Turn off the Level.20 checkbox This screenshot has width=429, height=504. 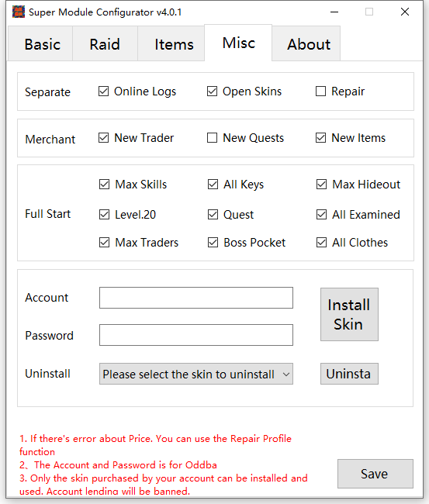[x=104, y=214]
